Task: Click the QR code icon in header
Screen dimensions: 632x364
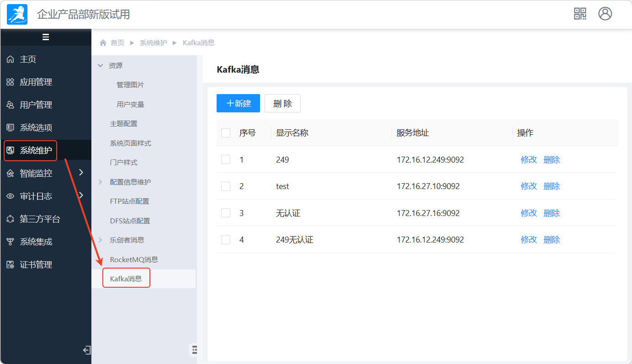Action: (580, 14)
